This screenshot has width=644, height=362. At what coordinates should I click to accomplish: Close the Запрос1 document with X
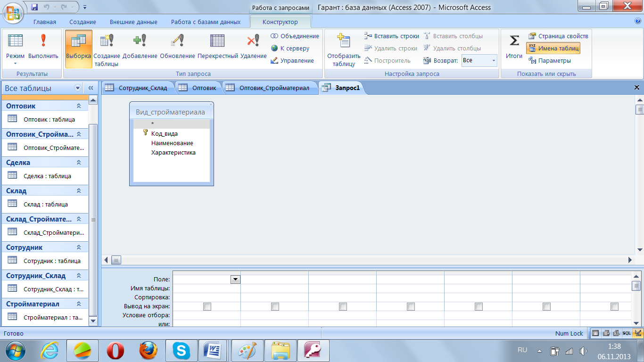637,87
